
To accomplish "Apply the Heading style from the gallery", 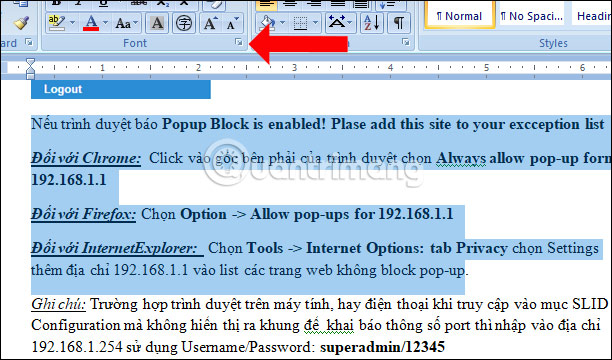I will pos(591,15).
